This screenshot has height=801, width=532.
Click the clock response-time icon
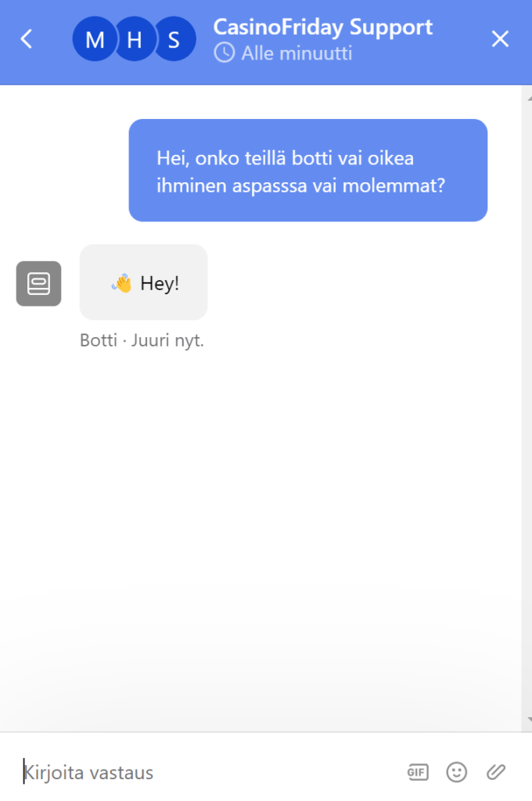225,53
